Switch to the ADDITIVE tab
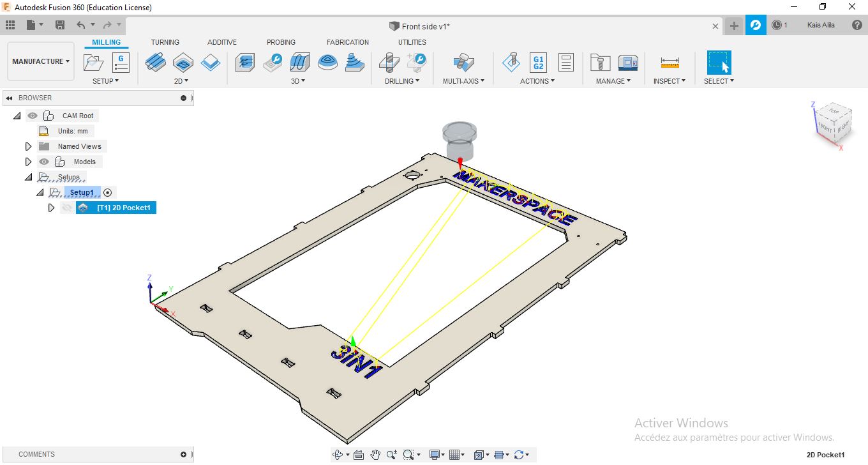Image resolution: width=868 pixels, height=465 pixels. click(222, 42)
